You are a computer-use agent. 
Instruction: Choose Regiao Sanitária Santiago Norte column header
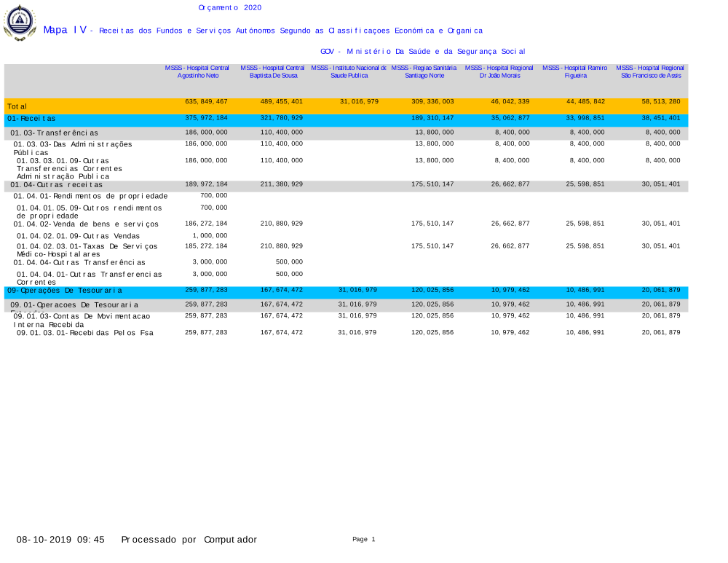(424, 71)
